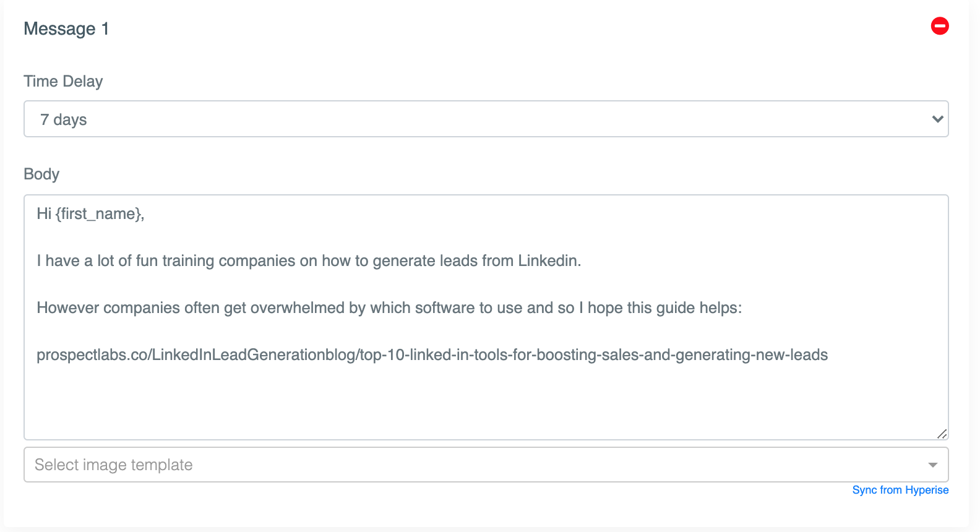980x532 pixels.
Task: Click the Time Delay label
Action: coord(63,82)
